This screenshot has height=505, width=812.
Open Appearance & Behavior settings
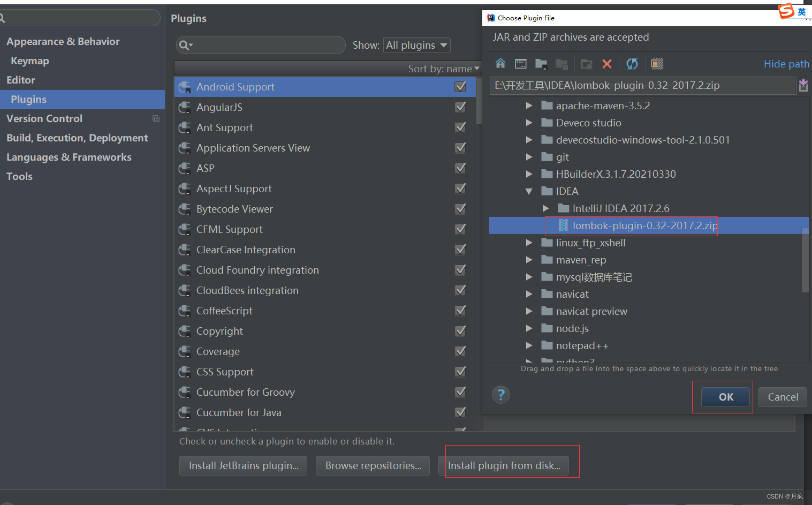[63, 42]
